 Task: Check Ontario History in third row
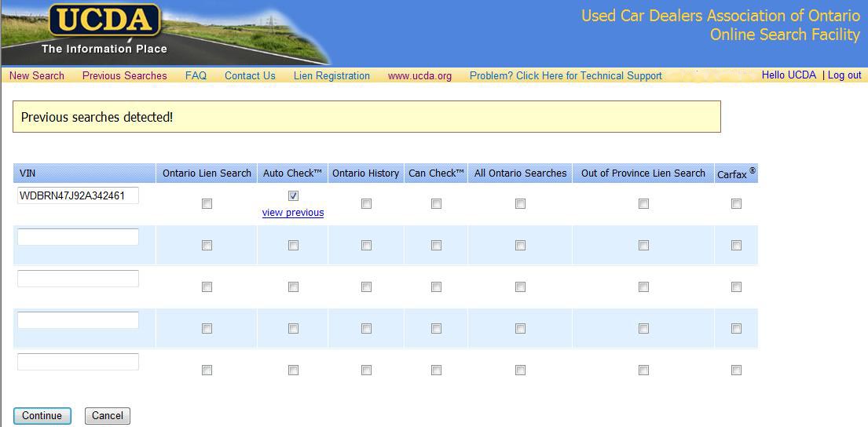tap(366, 287)
